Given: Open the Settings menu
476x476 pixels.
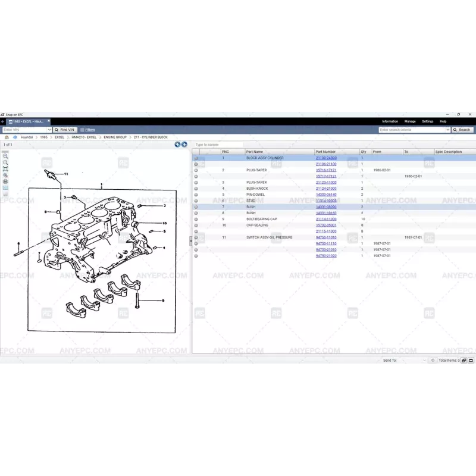Looking at the screenshot, I should pos(427,121).
